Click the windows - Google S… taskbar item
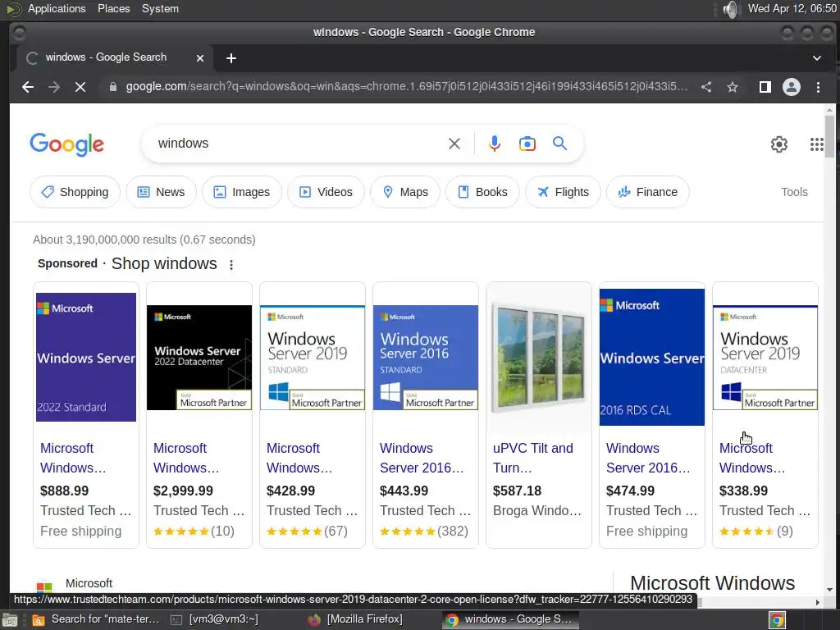 510,620
